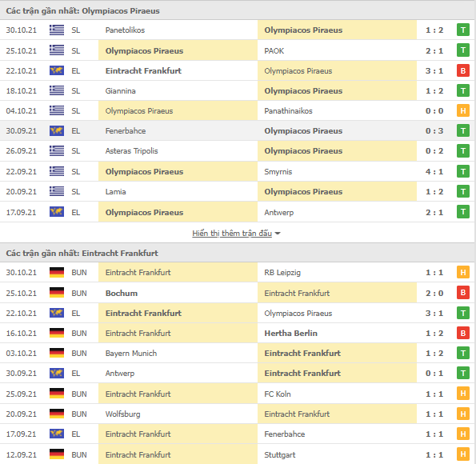The width and height of the screenshot is (476, 464).
Task: Click the orange H badge for Panathinaikos match
Action: pos(463,111)
